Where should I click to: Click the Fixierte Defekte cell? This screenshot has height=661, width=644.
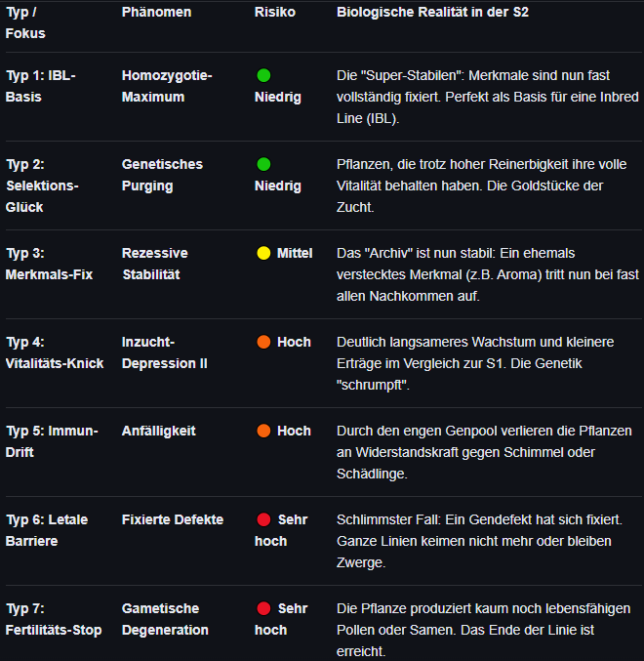pos(173,519)
